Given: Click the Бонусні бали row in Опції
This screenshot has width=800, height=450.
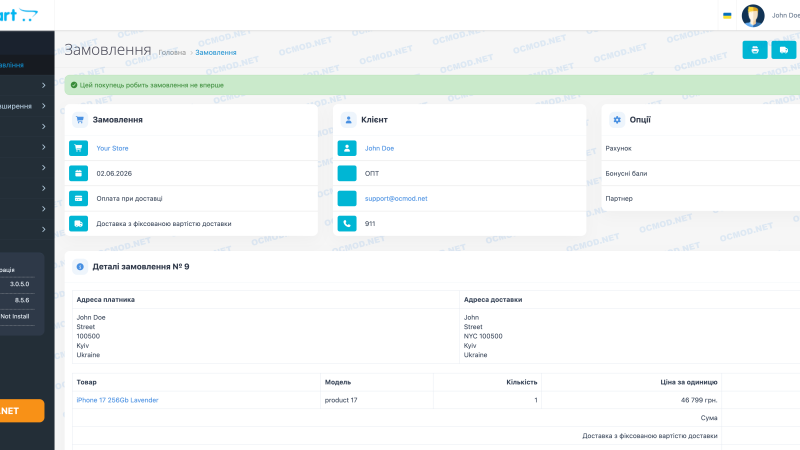Looking at the screenshot, I should pyautogui.click(x=701, y=173).
